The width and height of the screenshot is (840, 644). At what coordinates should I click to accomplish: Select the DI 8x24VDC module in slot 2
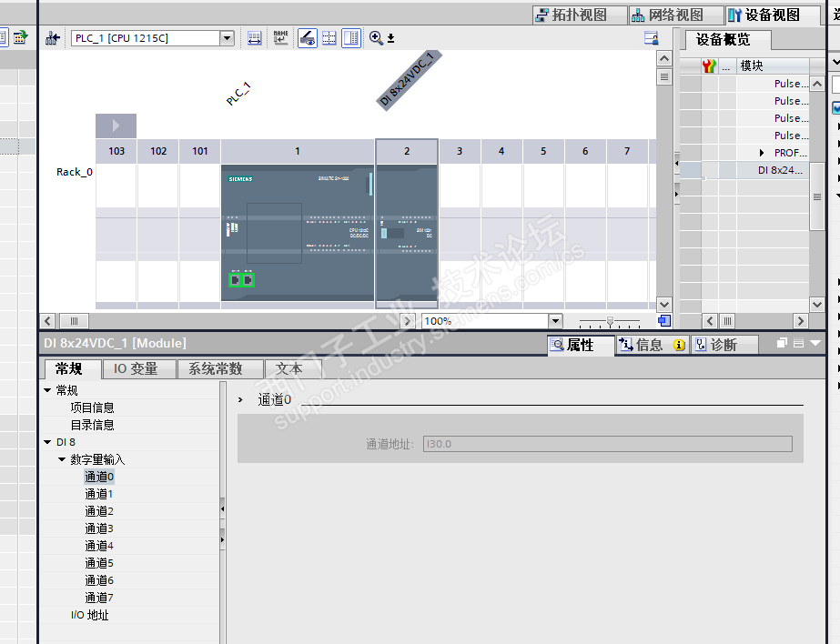[407, 233]
